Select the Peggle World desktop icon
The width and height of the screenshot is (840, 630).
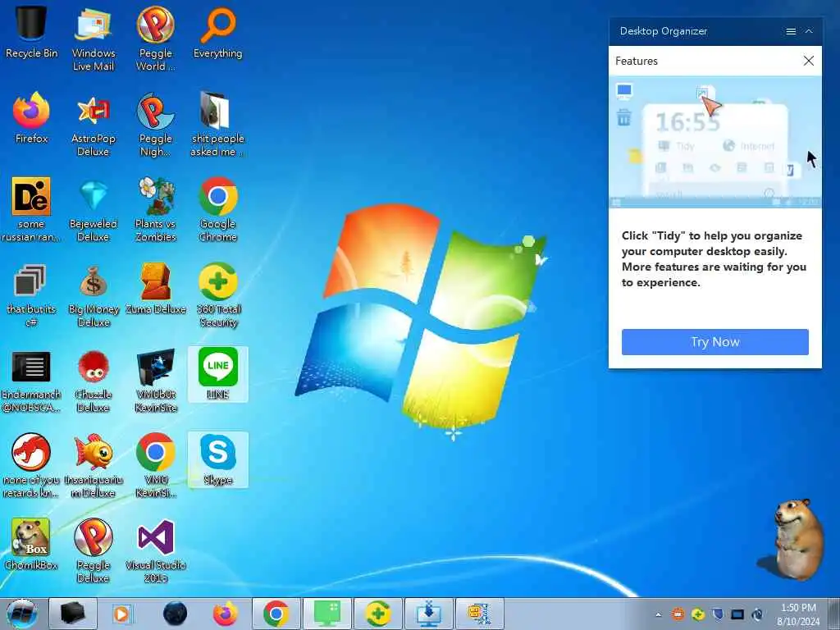pos(155,38)
